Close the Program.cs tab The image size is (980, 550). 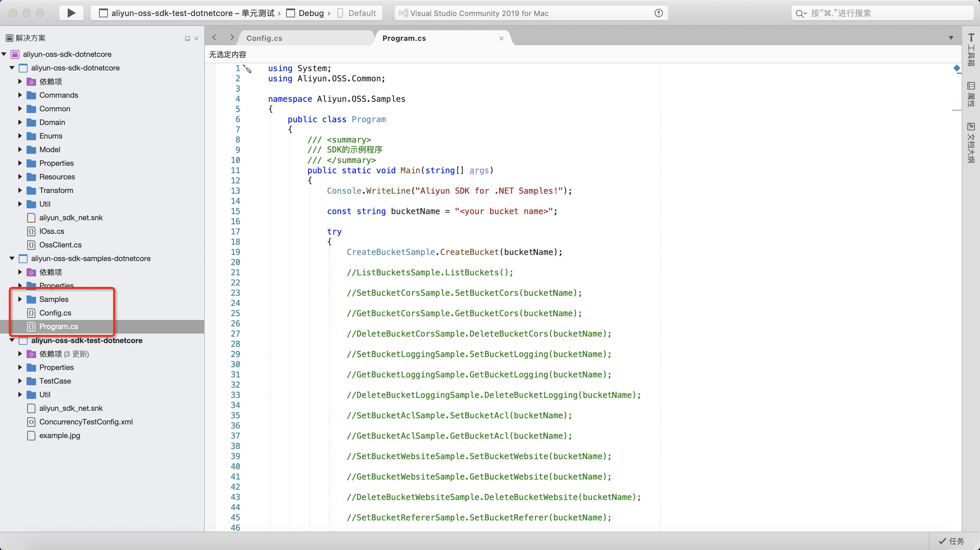pyautogui.click(x=502, y=38)
